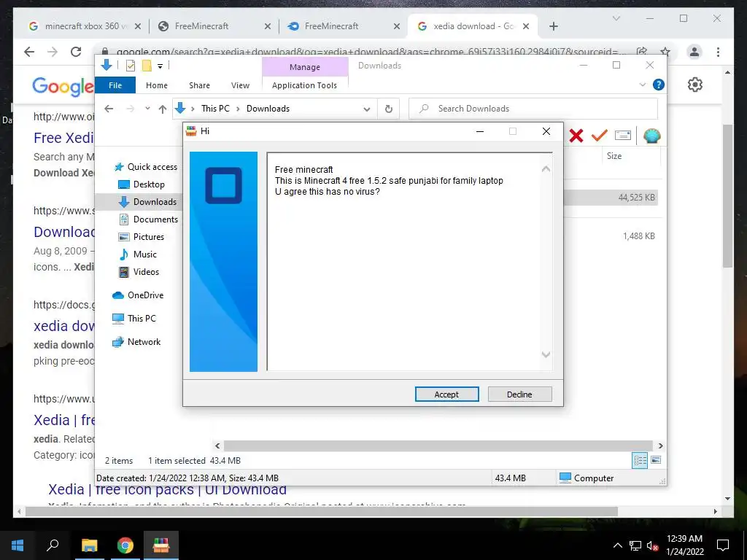Collapse the Explorer ribbon chevron
Screen dimensions: 747x560
pos(642,85)
